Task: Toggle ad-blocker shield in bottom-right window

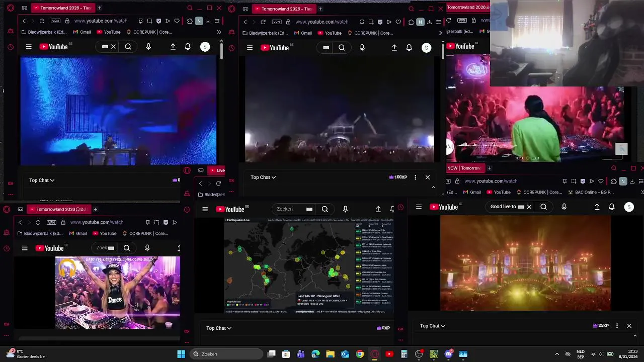Action: click(x=583, y=181)
